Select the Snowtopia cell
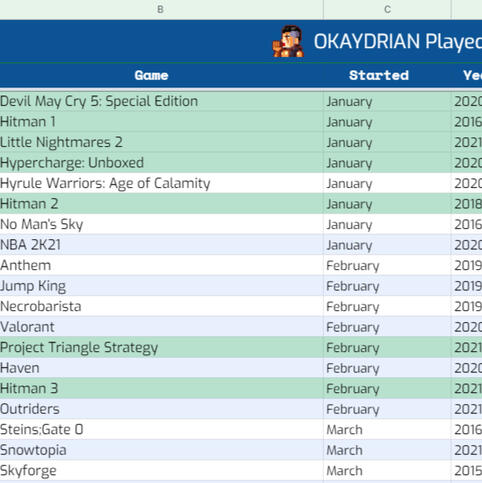 [161, 450]
